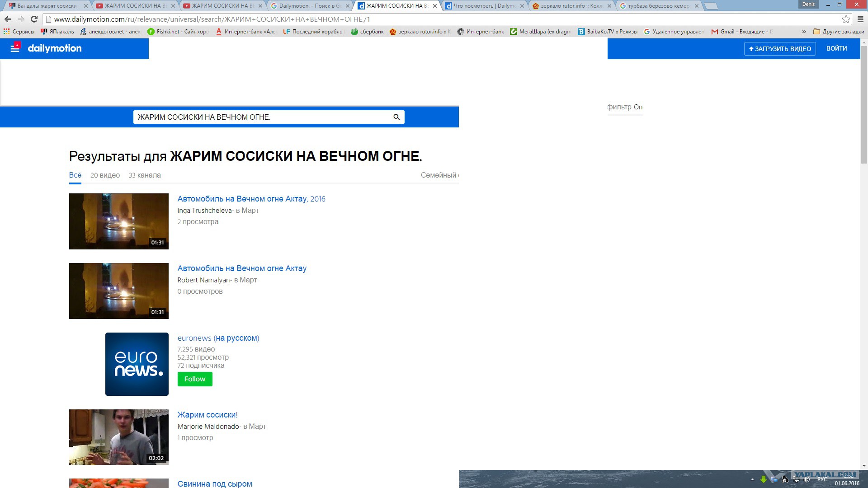
Task: Reload the page with the refresh icon
Action: pyautogui.click(x=34, y=19)
